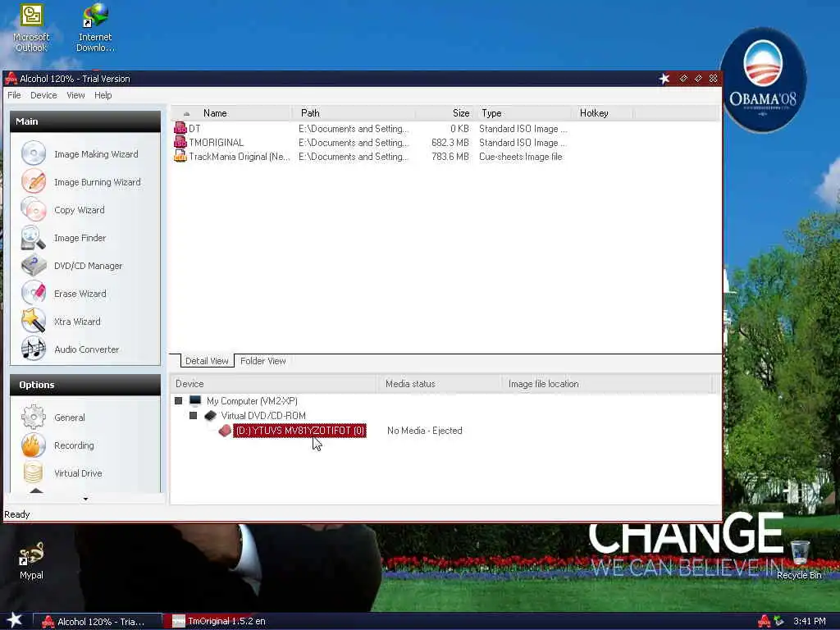The image size is (840, 630).
Task: Click the 783.6 MB size cell
Action: (x=450, y=157)
